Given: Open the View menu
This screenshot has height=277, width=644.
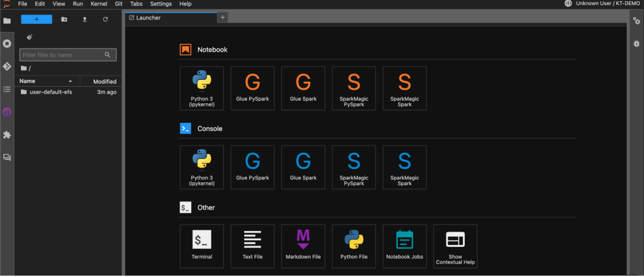Looking at the screenshot, I should tap(58, 4).
